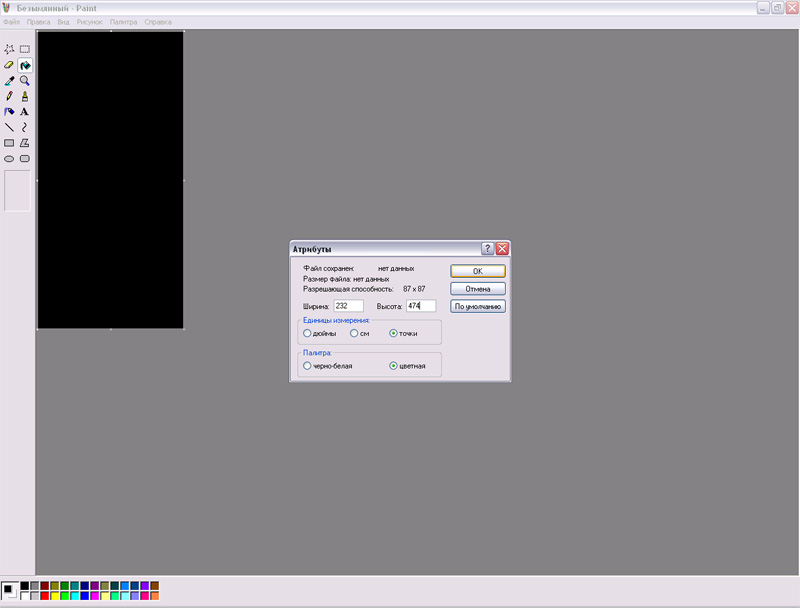Choose the черно-белая palette option
The image size is (800, 608).
307,366
